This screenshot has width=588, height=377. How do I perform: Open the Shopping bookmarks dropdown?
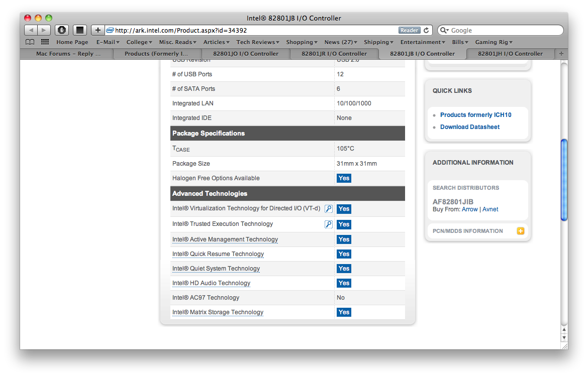pos(302,42)
